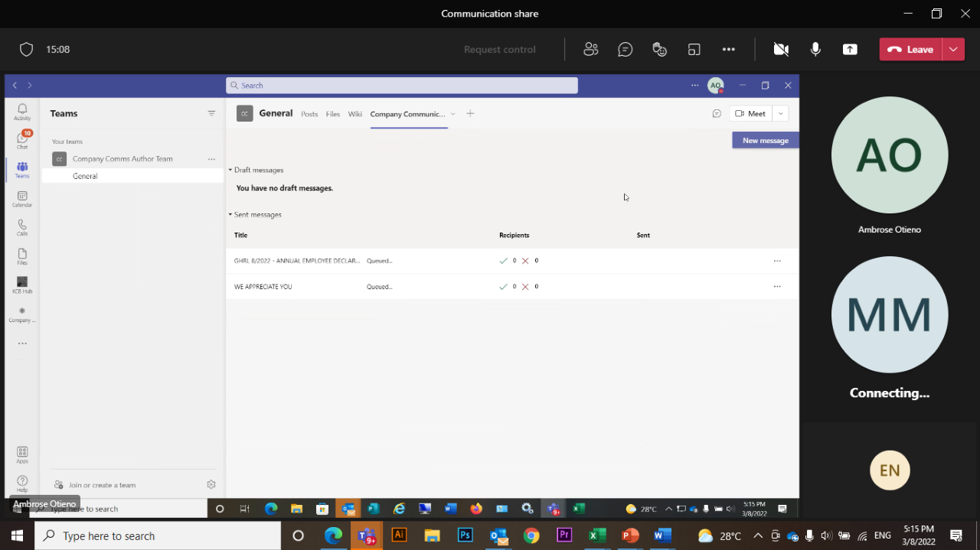Open the Calls section
The width and height of the screenshot is (980, 550).
pyautogui.click(x=21, y=226)
